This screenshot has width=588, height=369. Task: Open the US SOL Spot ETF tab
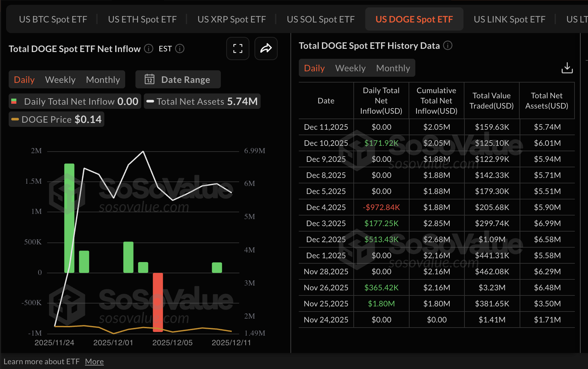[x=320, y=19]
